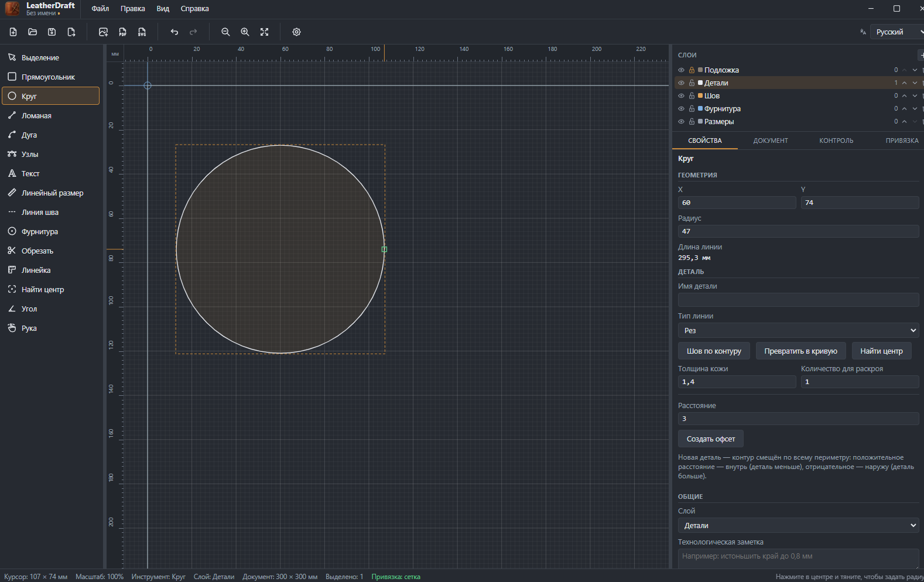
Task: Open the Русский language dropdown
Action: pos(896,32)
